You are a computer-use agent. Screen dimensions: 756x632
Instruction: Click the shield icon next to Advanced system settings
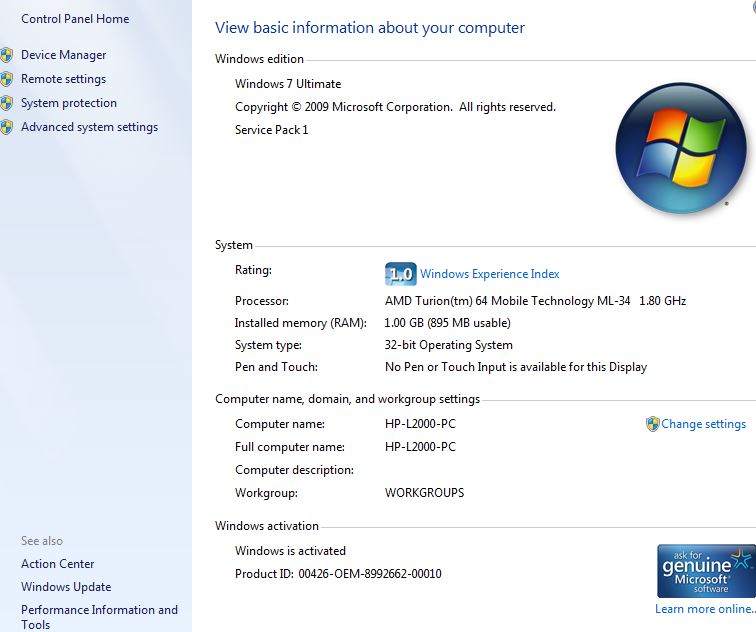coord(7,127)
